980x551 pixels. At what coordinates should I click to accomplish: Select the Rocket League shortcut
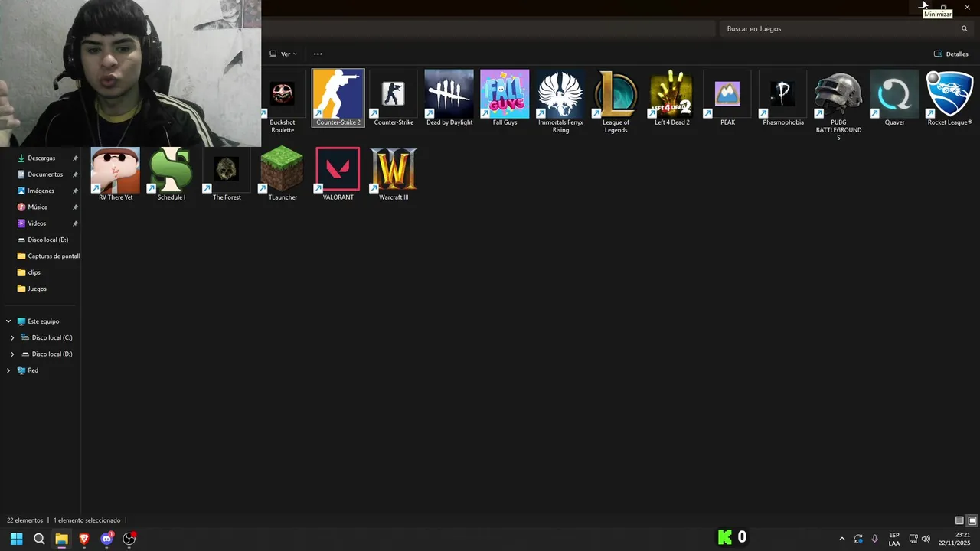(949, 98)
